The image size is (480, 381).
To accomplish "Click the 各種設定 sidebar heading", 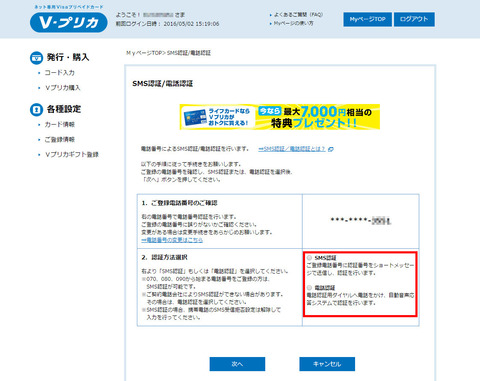I will pyautogui.click(x=64, y=109).
